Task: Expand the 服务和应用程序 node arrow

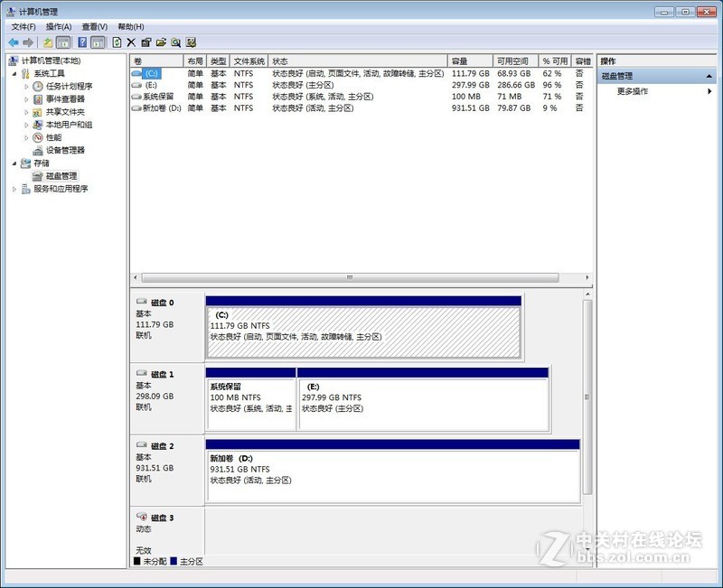Action: pos(14,189)
